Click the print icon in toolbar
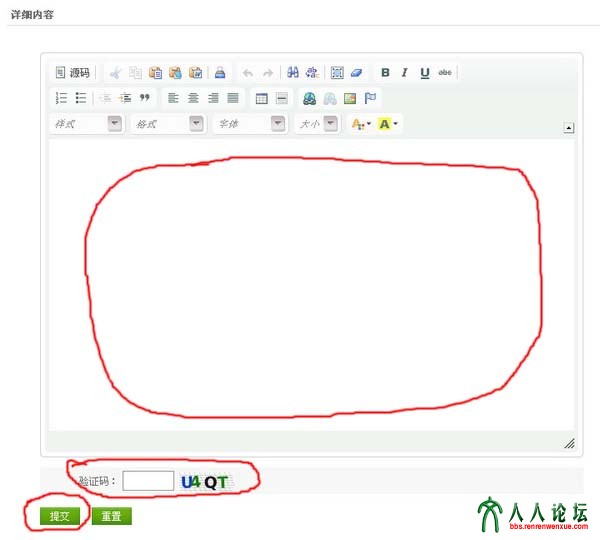Screen dimensions: 600x540 (x=221, y=73)
